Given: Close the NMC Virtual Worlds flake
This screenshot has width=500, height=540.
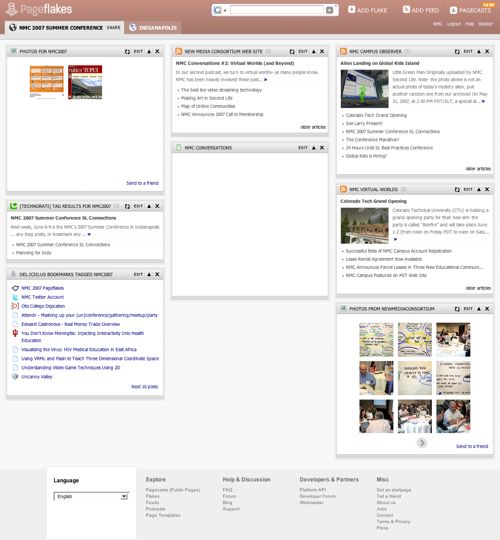Looking at the screenshot, I should click(x=487, y=189).
